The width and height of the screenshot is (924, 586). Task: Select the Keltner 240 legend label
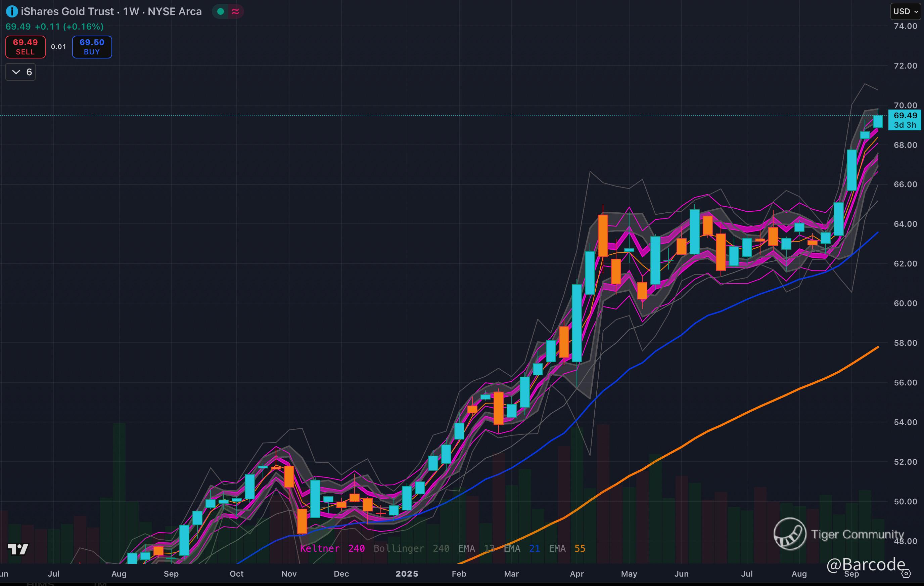tap(332, 548)
